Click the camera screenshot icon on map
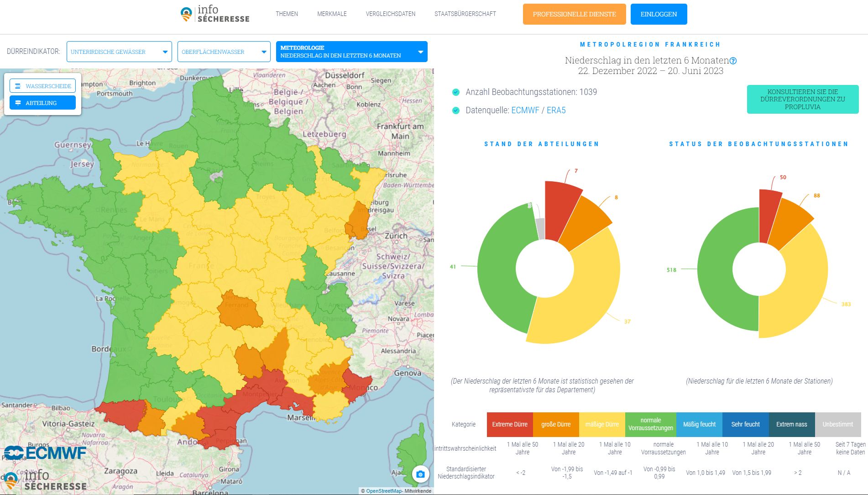The width and height of the screenshot is (868, 495). (420, 474)
